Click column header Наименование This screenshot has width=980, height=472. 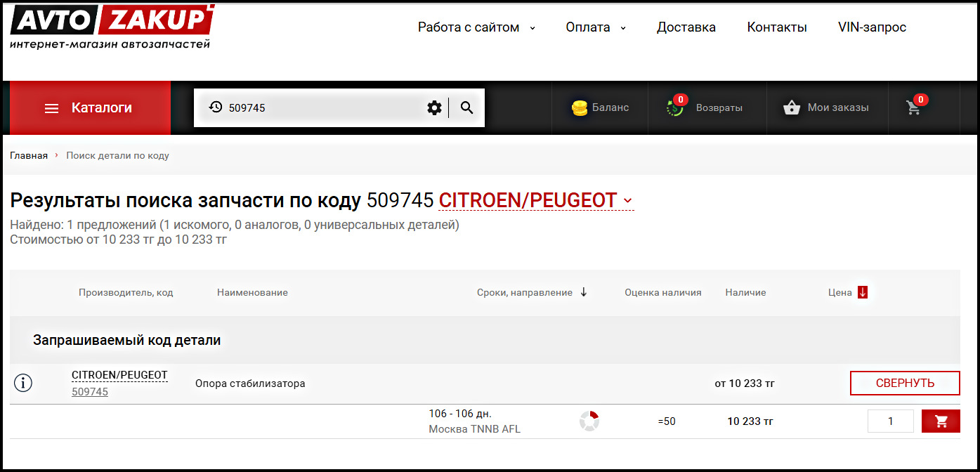[x=252, y=292]
